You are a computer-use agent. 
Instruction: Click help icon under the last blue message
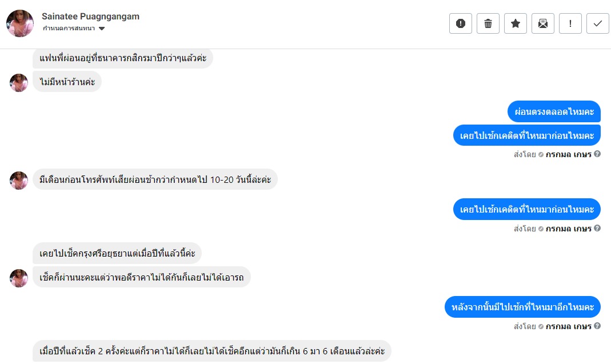pyautogui.click(x=597, y=326)
